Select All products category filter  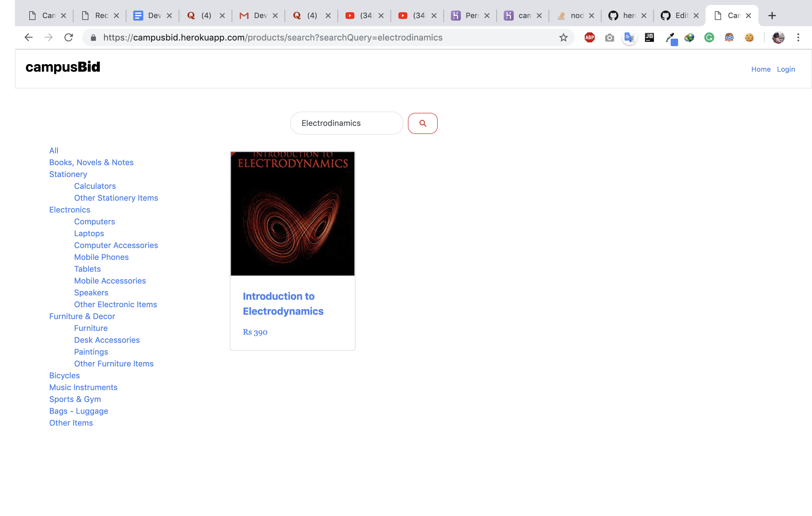click(53, 150)
